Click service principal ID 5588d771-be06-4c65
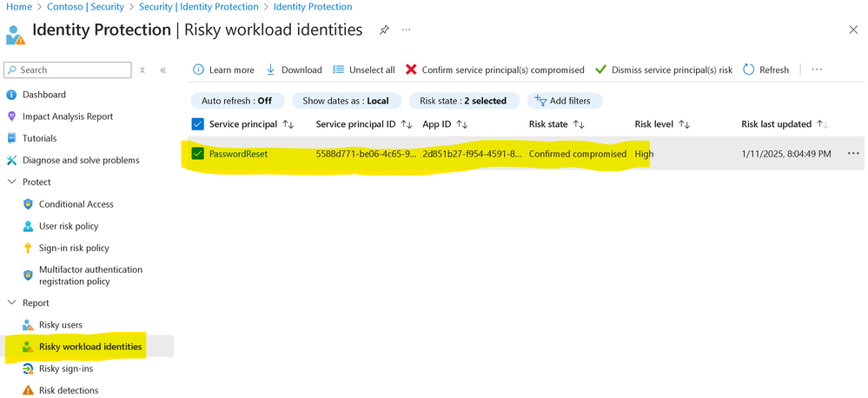868x398 pixels. (365, 154)
